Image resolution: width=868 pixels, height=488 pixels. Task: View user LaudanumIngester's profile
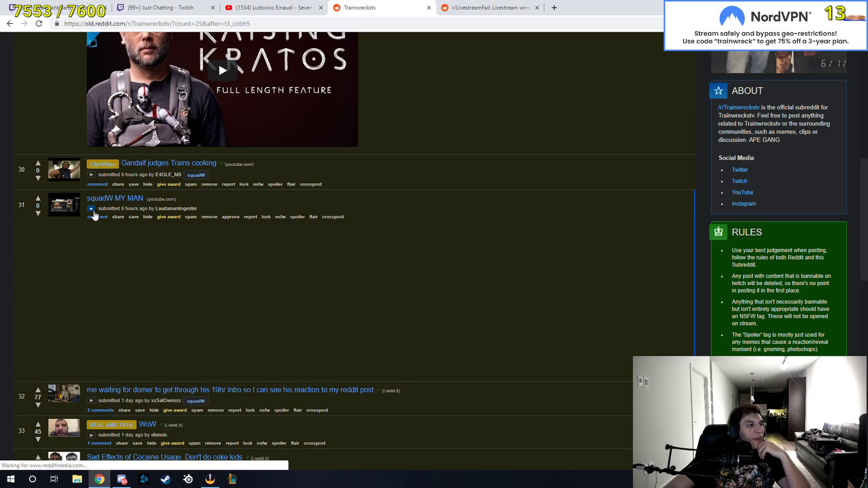(176, 208)
